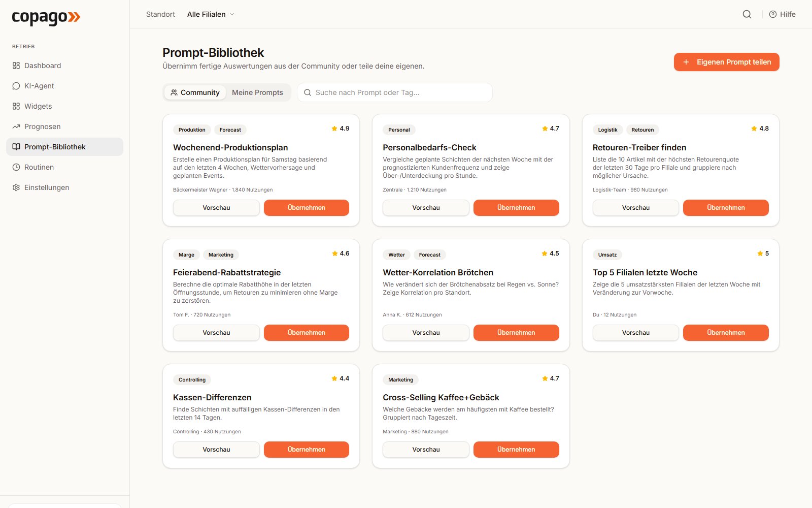Open Hilfe help icon
This screenshot has width=812, height=508.
[773, 14]
